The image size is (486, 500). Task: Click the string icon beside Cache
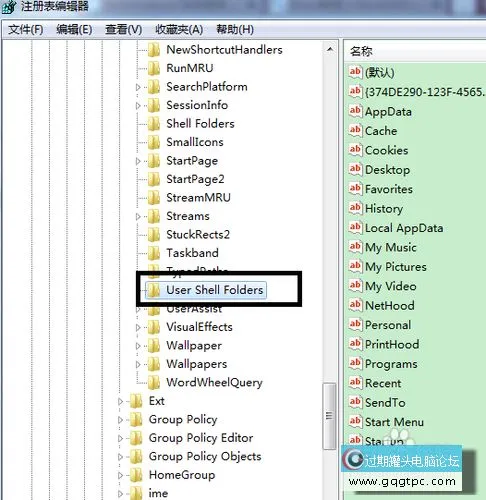point(355,131)
